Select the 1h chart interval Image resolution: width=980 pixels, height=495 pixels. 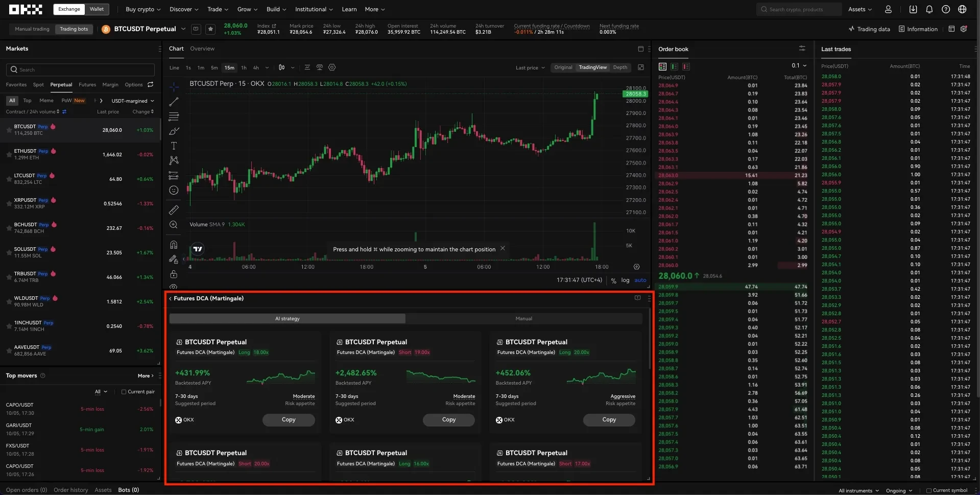(x=244, y=67)
